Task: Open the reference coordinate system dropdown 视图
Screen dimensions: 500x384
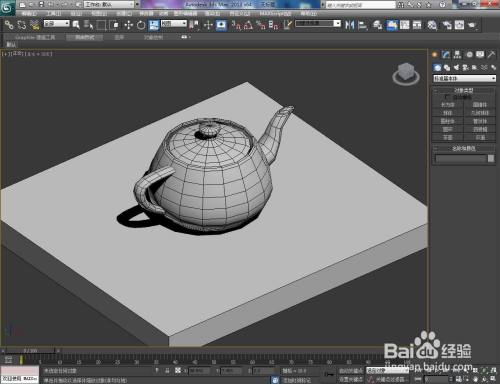Action: tap(174, 24)
